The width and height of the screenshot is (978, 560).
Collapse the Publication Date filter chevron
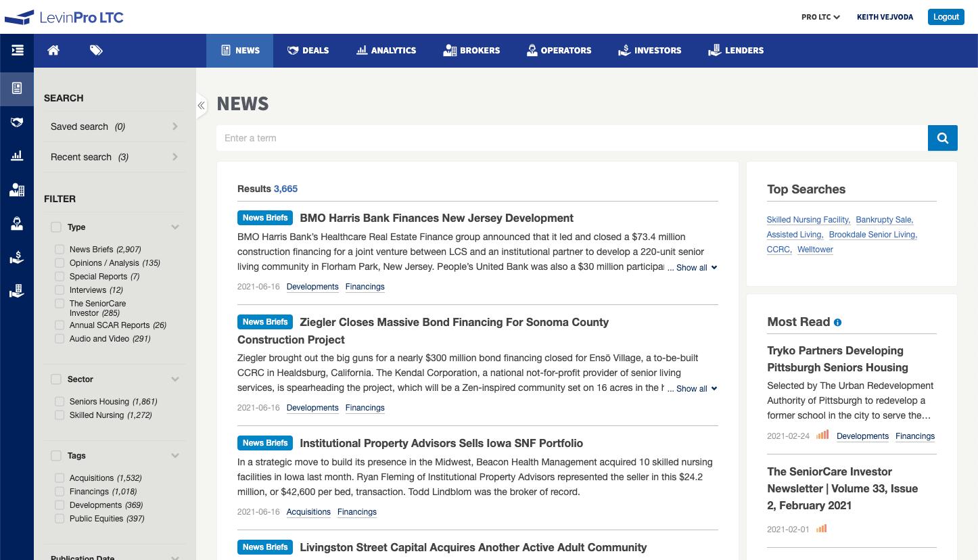[x=175, y=557]
